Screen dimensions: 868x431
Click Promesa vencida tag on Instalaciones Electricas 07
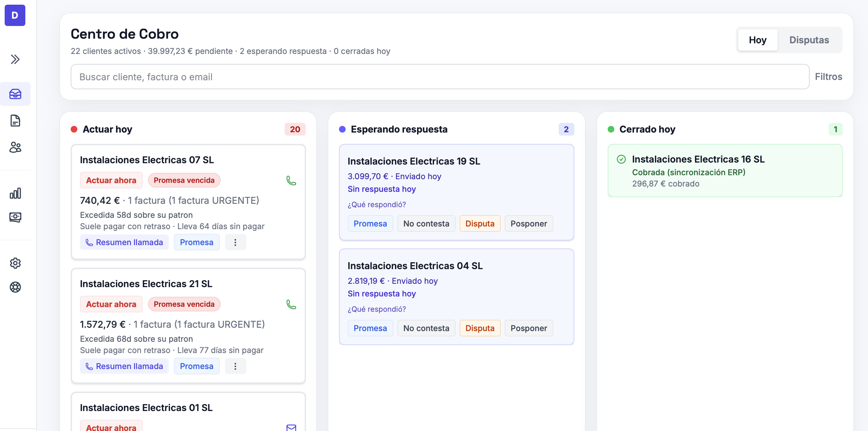click(x=184, y=180)
